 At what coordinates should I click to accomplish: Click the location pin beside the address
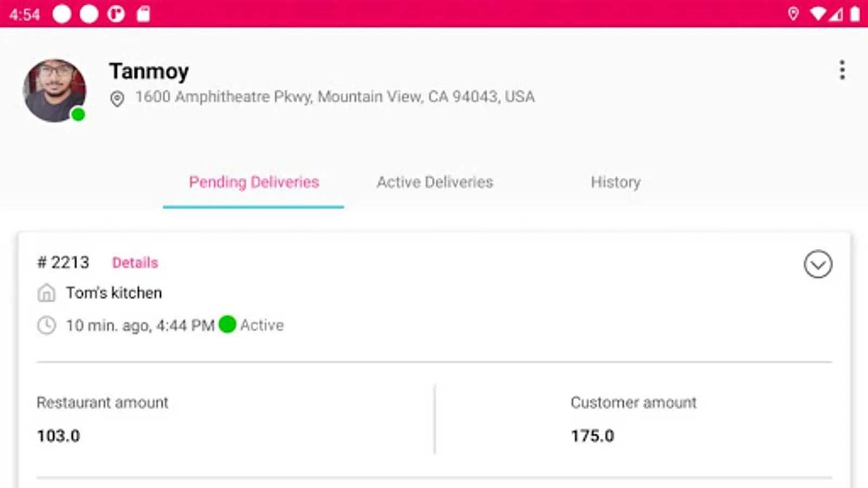point(117,99)
